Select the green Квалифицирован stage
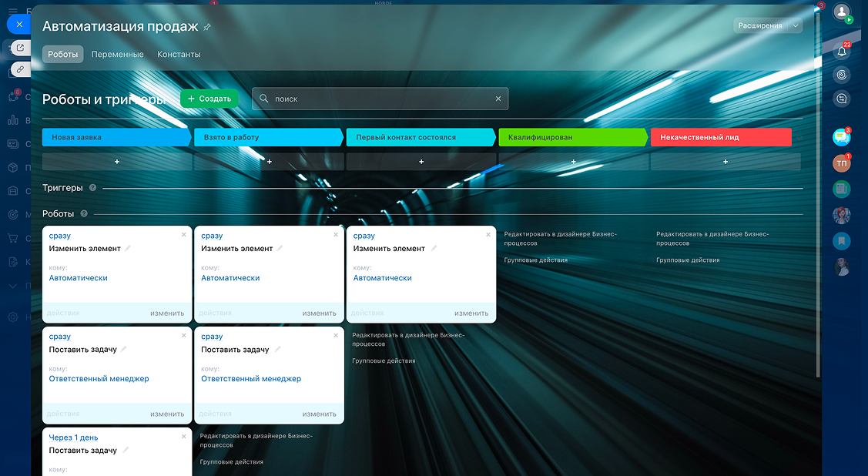Screen dimensions: 868x476 (573, 137)
